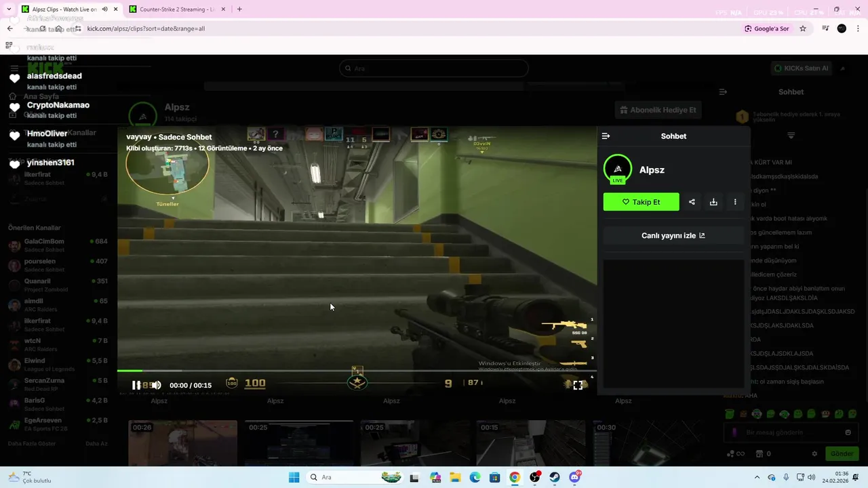Screen dimensions: 868x488
Task: Mute the Alpsz Clips tab audio icon
Action: tap(104, 9)
